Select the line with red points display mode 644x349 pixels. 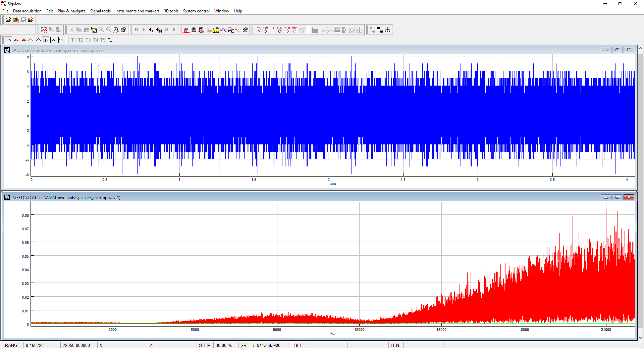point(38,40)
